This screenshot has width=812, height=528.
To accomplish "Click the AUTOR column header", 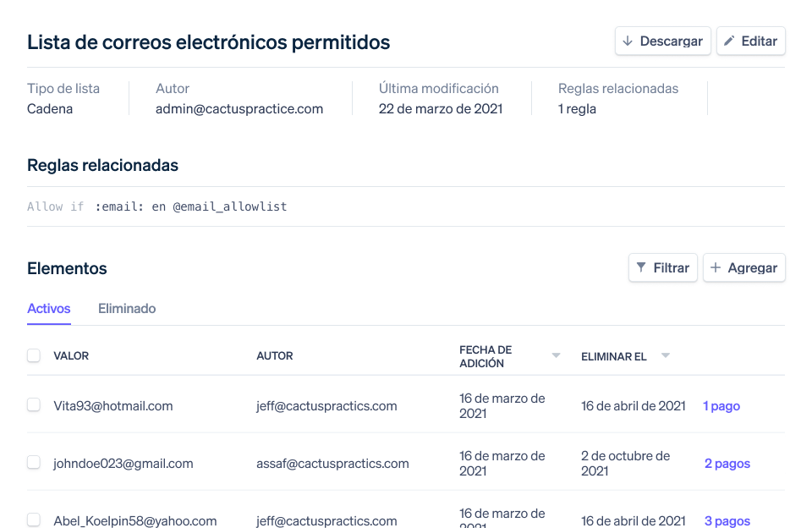I will 274,356.
